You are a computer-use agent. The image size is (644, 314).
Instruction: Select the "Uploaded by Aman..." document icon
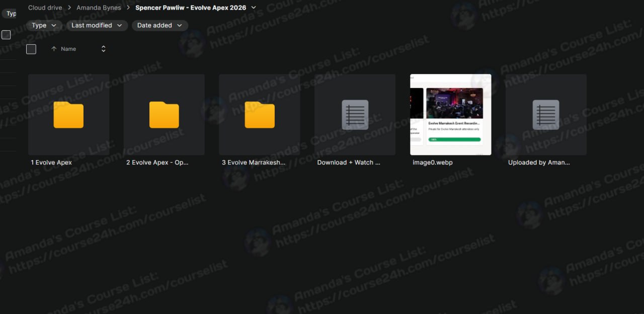546,115
